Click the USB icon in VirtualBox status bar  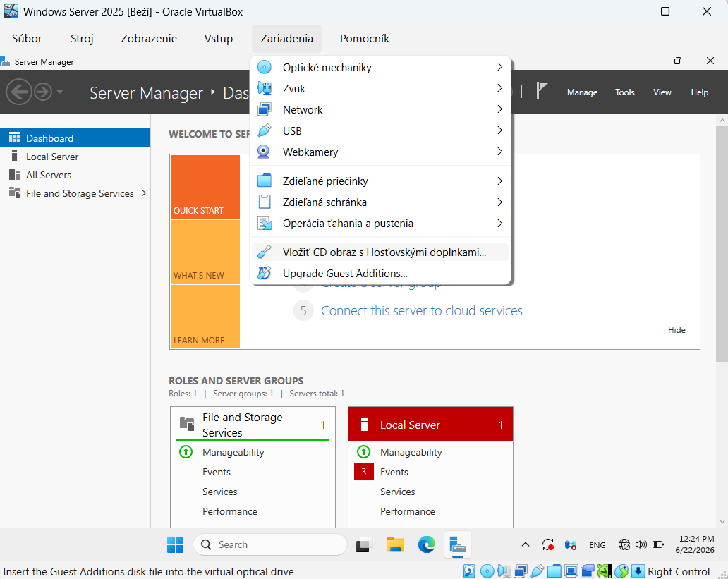pos(537,571)
